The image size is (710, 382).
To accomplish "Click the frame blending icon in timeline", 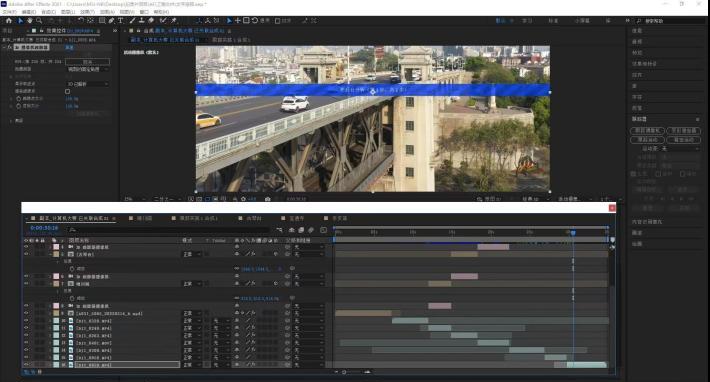I will pyautogui.click(x=301, y=230).
